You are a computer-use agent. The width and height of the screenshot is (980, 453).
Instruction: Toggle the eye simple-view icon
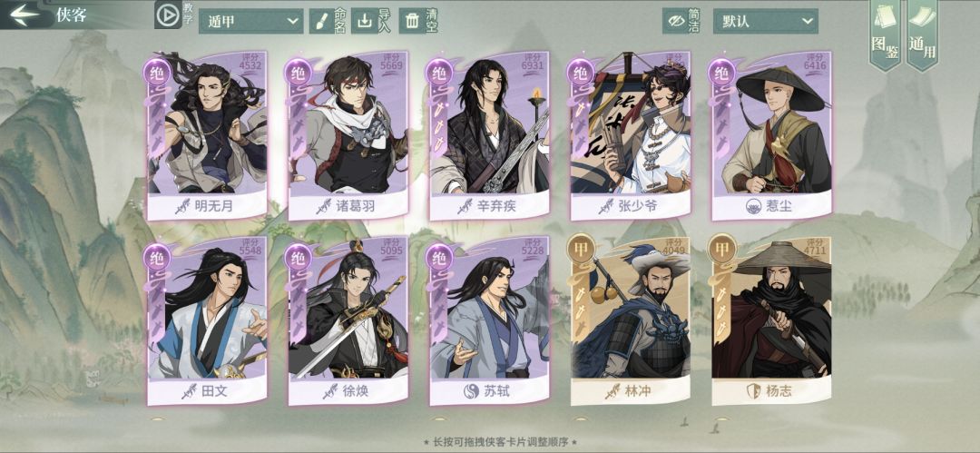(677, 21)
